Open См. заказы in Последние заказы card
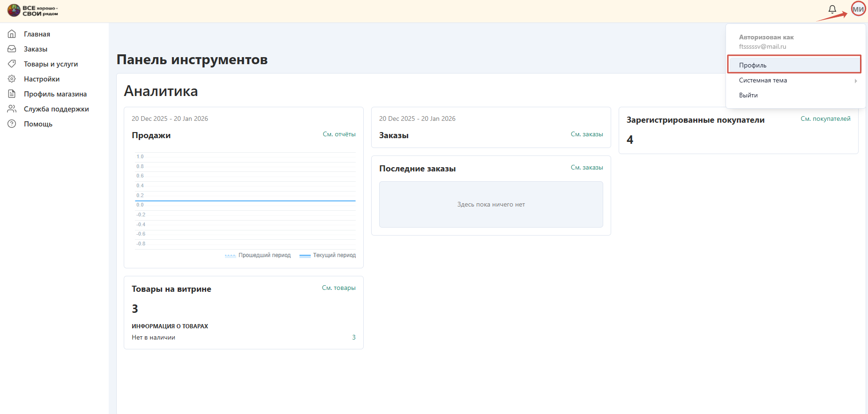This screenshot has width=868, height=414. pyautogui.click(x=586, y=168)
